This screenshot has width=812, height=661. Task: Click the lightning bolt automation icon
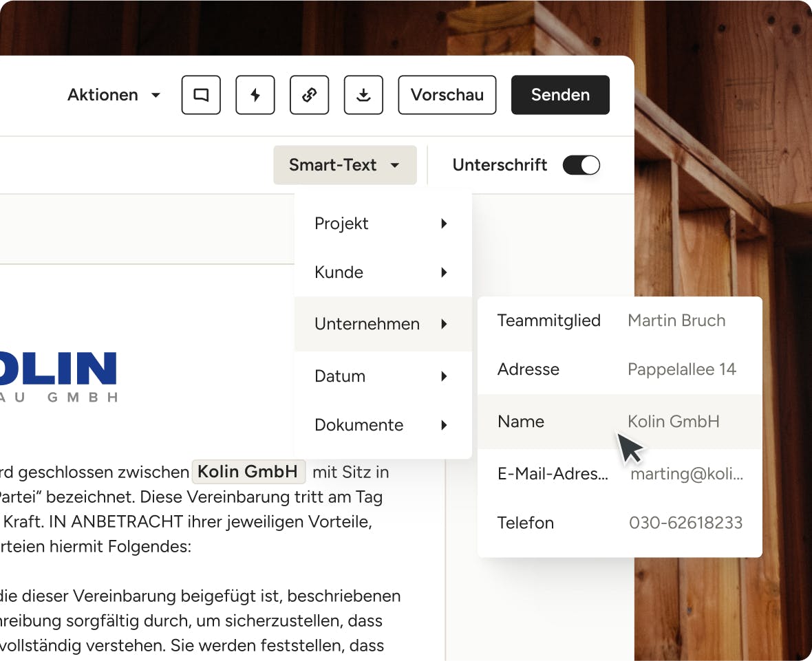click(x=255, y=95)
